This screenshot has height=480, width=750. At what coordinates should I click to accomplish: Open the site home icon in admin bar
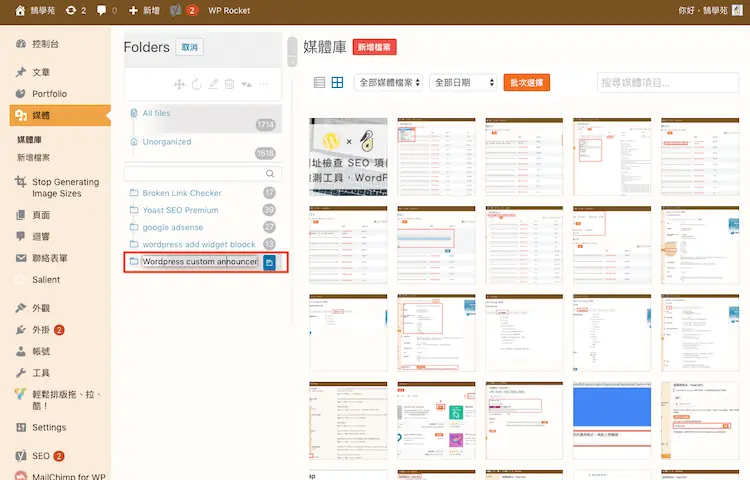20,11
